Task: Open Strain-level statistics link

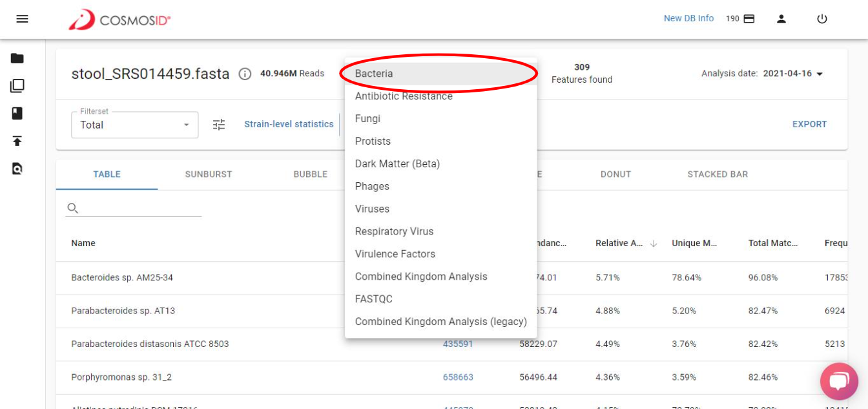Action: tap(289, 124)
